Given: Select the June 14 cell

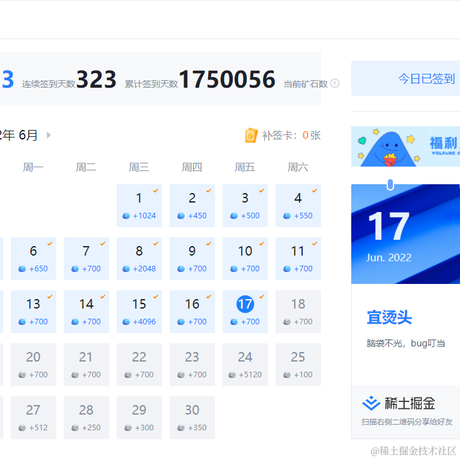Looking at the screenshot, I should coord(86,312).
